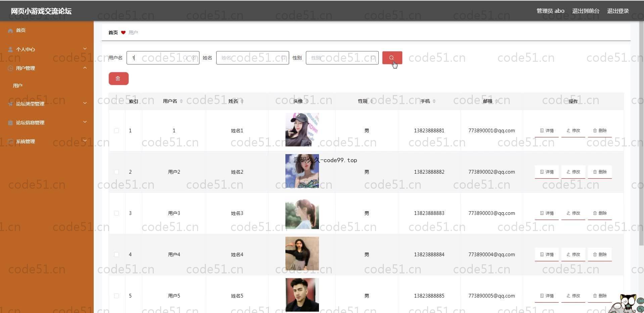This screenshot has height=313, width=644.
Task: Click 修改 for user 姓名2
Action: click(573, 172)
